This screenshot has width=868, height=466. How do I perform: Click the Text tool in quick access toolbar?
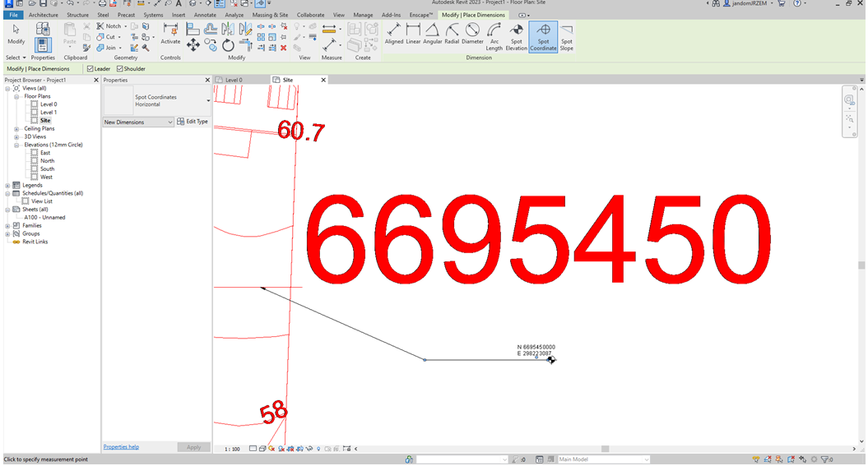click(x=179, y=3)
